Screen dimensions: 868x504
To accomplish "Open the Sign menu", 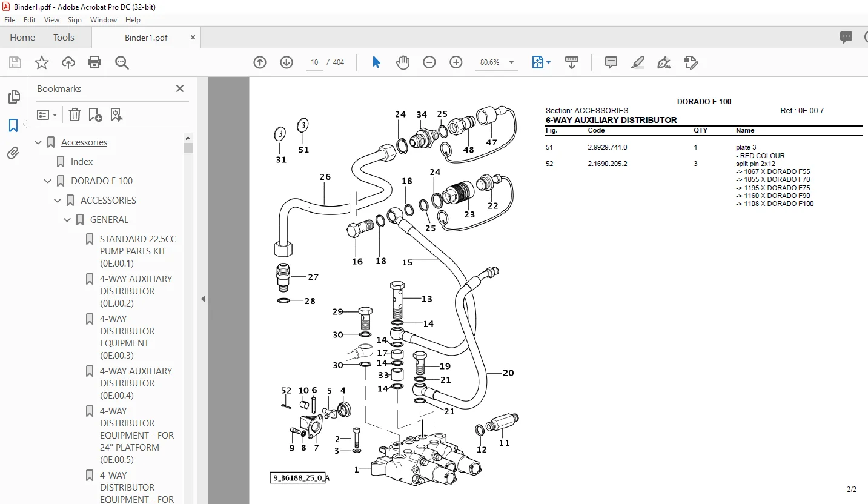I will 75,20.
